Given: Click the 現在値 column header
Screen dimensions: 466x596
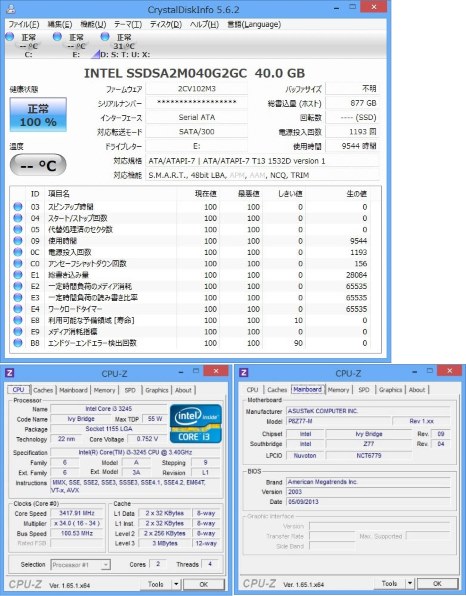Looking at the screenshot, I should (x=206, y=194).
